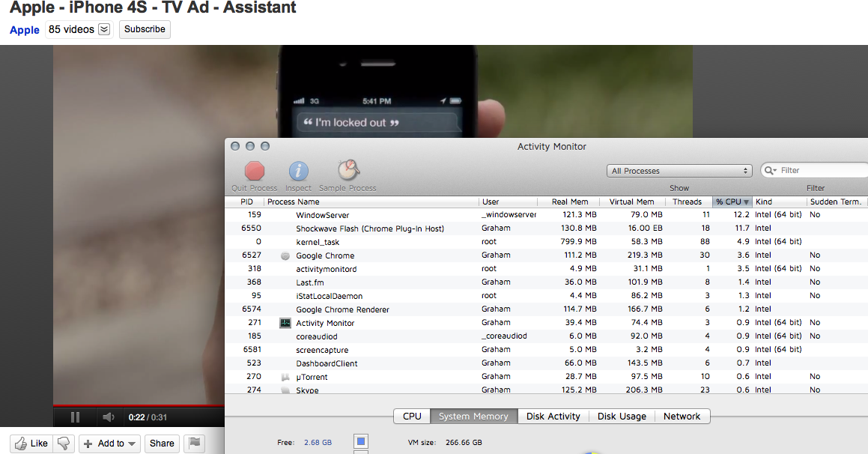Click the Inspect info icon
Viewport: 868px width, 454px height.
(x=298, y=171)
